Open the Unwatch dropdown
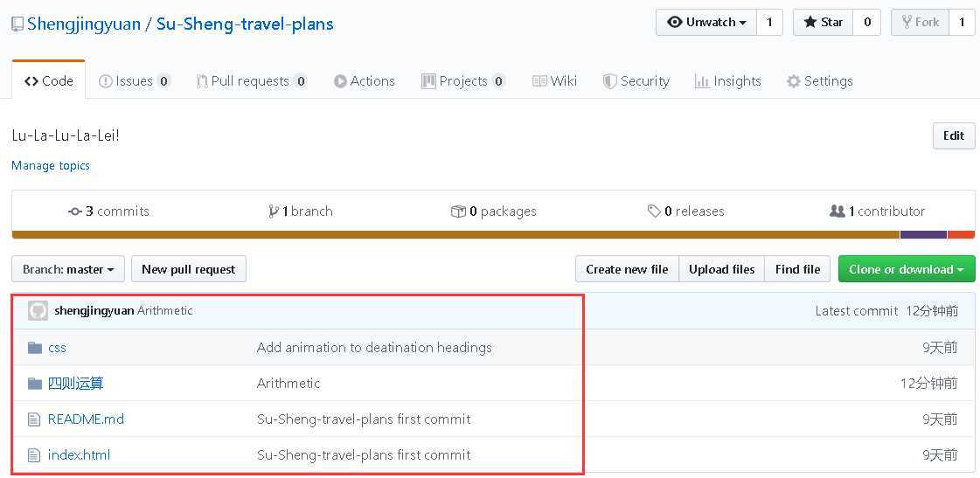 click(x=706, y=23)
